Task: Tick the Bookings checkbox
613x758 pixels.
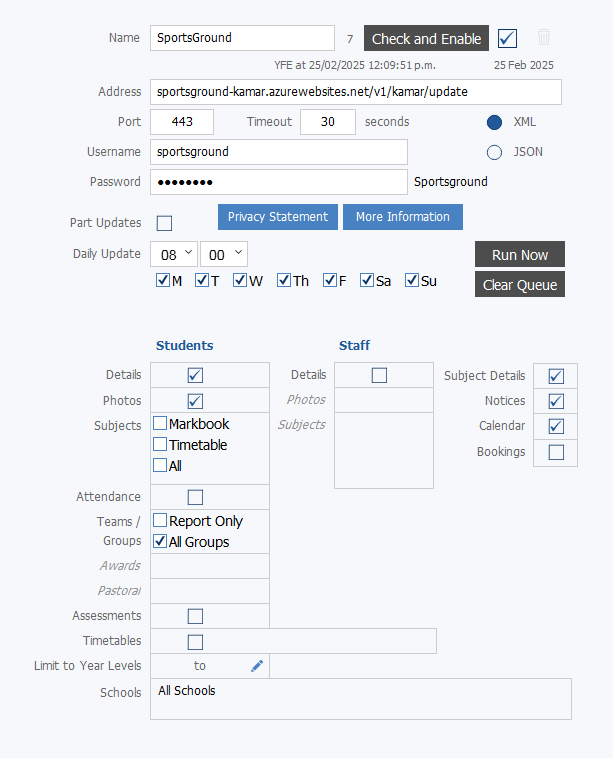Action: (556, 452)
